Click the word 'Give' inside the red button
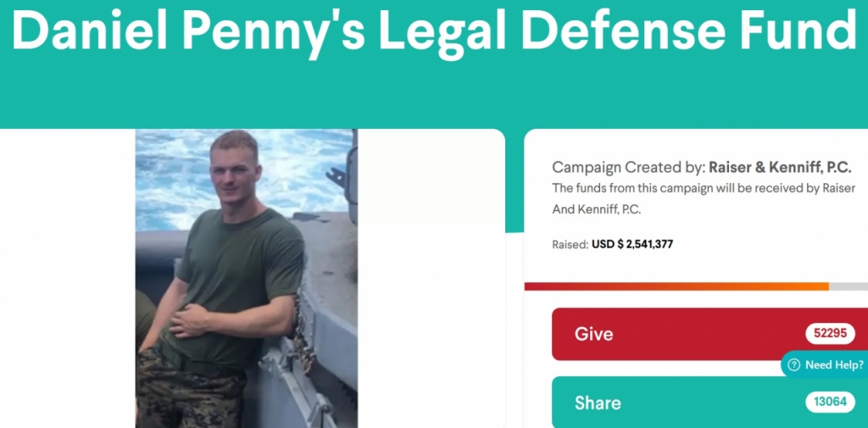 [593, 334]
